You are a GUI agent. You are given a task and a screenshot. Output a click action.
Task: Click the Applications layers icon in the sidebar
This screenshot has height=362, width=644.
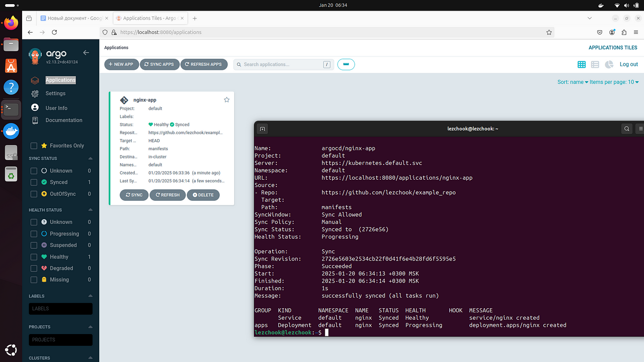click(34, 80)
